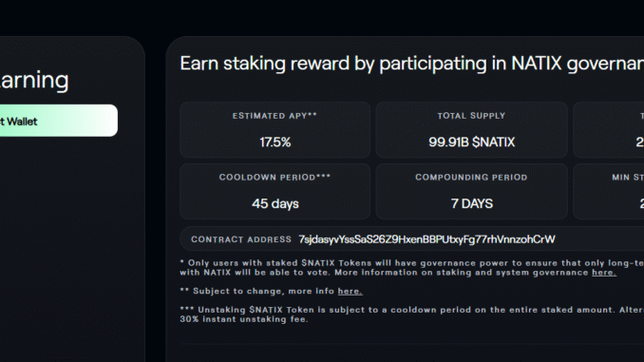Click the 'Earn staking reward' heading
This screenshot has height=362, width=644.
[x=412, y=64]
